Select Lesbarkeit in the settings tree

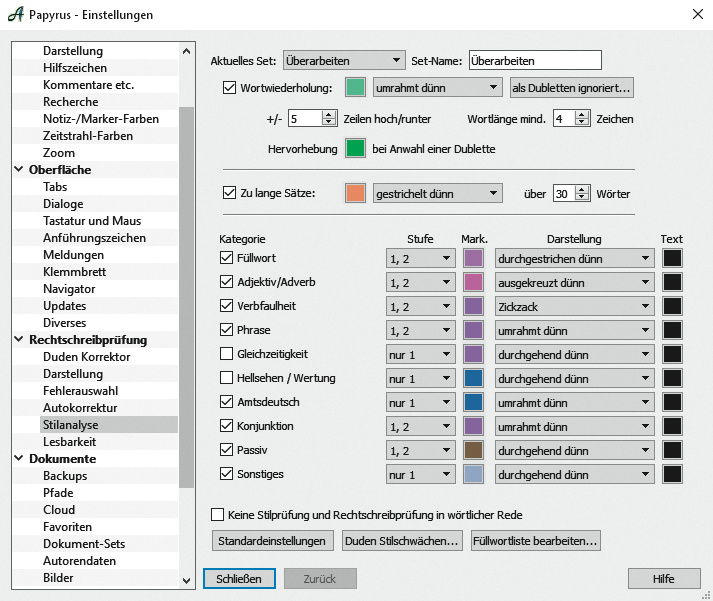pyautogui.click(x=70, y=442)
